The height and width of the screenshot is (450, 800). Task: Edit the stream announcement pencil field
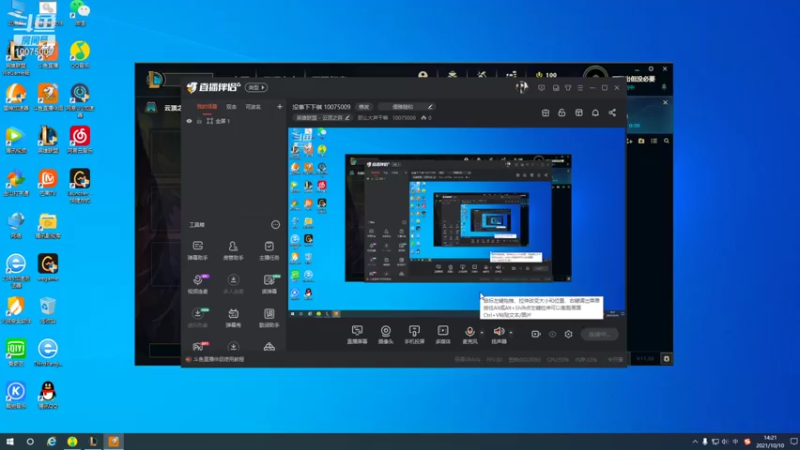pos(407,107)
